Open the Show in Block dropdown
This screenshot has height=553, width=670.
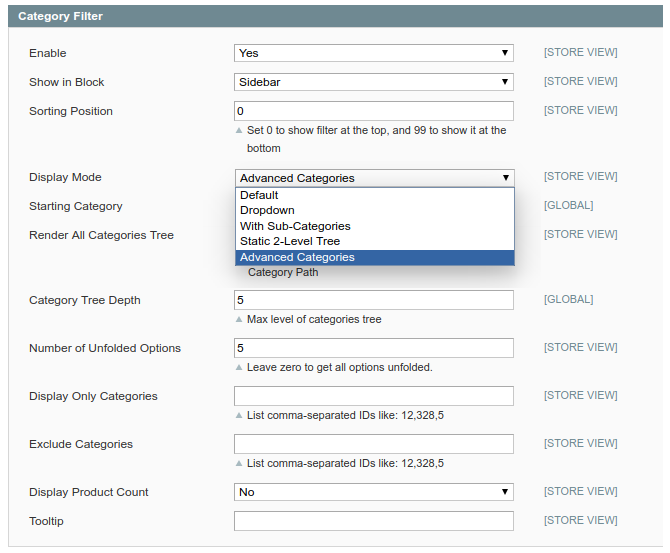[x=374, y=82]
